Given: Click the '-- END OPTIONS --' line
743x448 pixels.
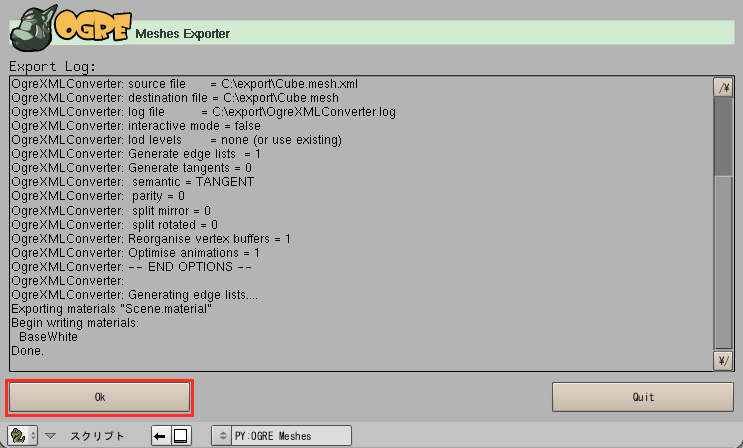Looking at the screenshot, I should point(131,266).
